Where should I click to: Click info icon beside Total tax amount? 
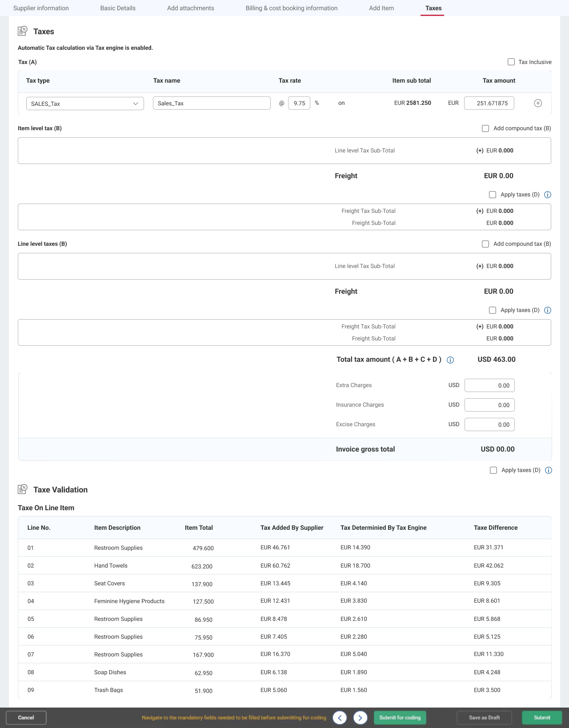coord(450,360)
